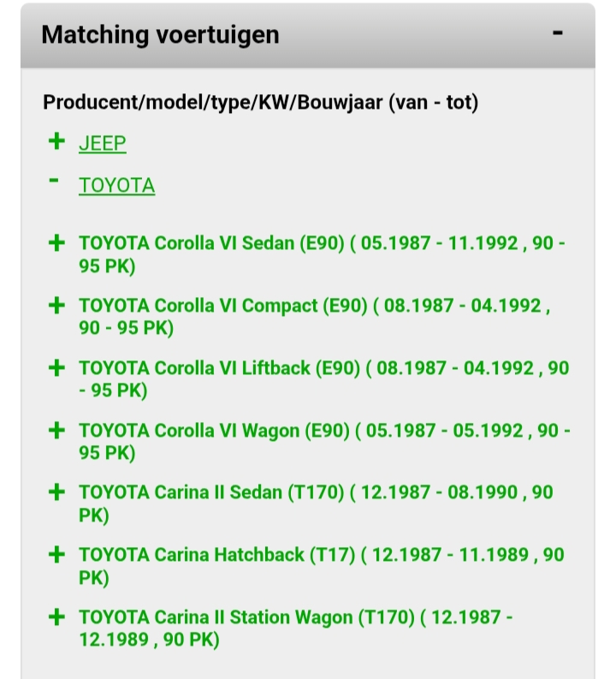Expand plus icon for Carina Hatchback (T17)
The image size is (616, 679).
tap(56, 555)
